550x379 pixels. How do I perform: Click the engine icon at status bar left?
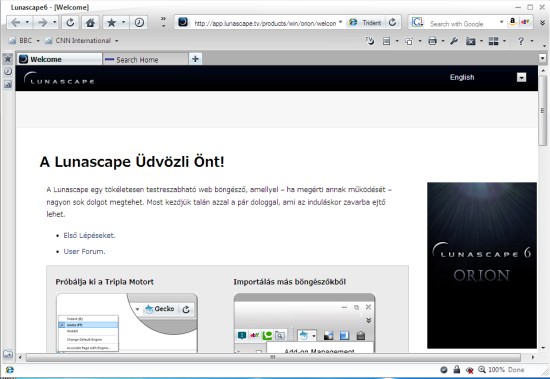point(9,370)
